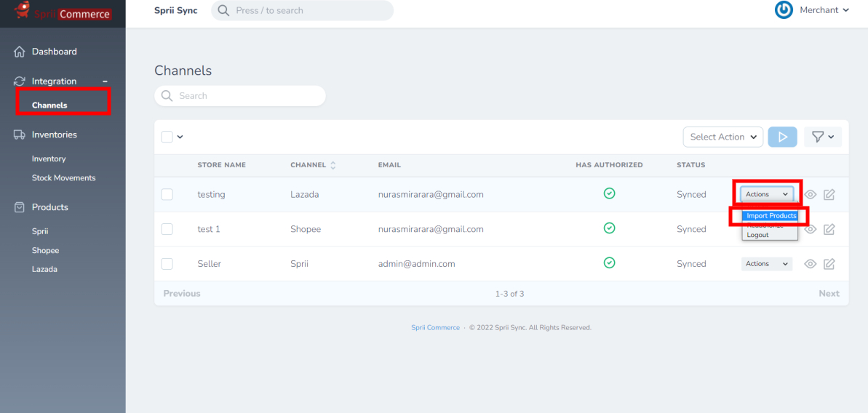Click the Status column header
868x413 pixels.
(691, 165)
